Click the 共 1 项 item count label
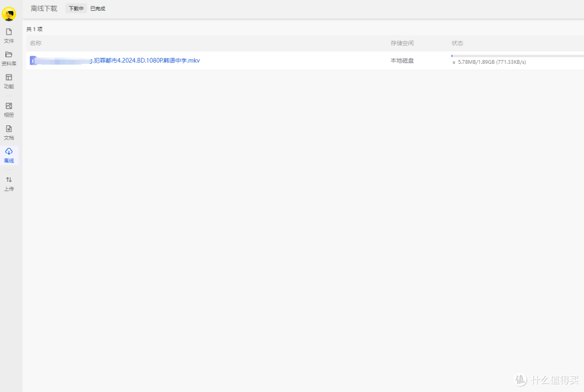 [35, 29]
